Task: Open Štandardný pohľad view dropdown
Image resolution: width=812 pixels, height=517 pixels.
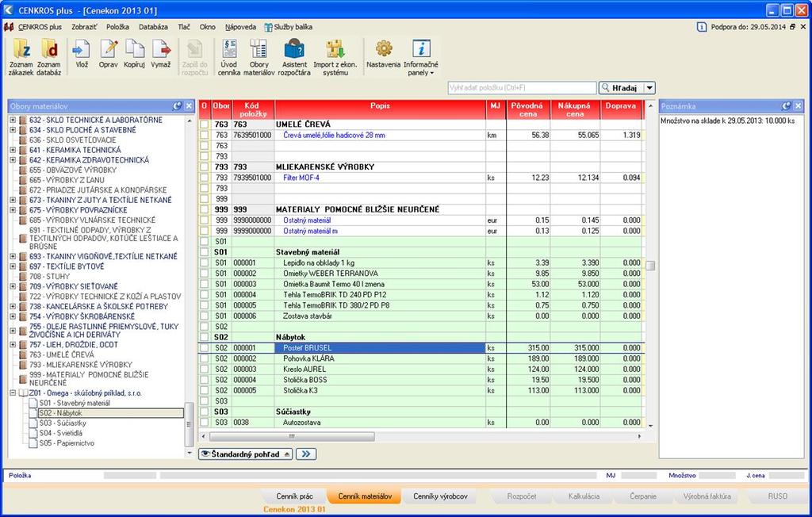Action: click(246, 454)
